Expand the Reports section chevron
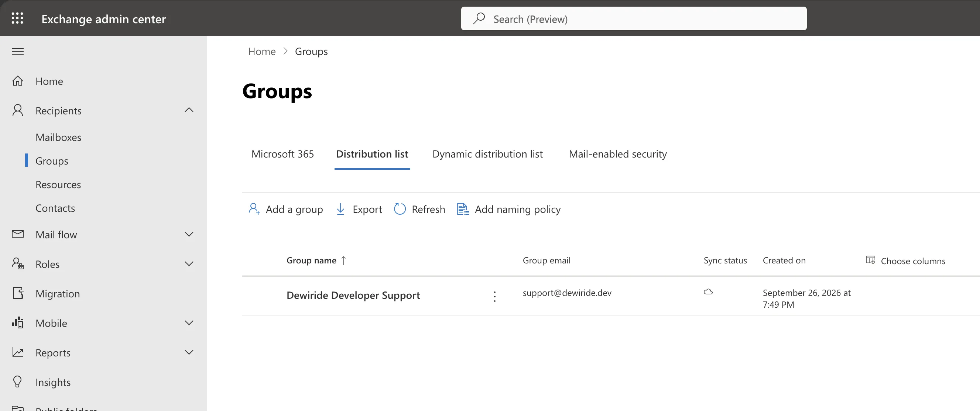Image resolution: width=980 pixels, height=411 pixels. pos(189,352)
